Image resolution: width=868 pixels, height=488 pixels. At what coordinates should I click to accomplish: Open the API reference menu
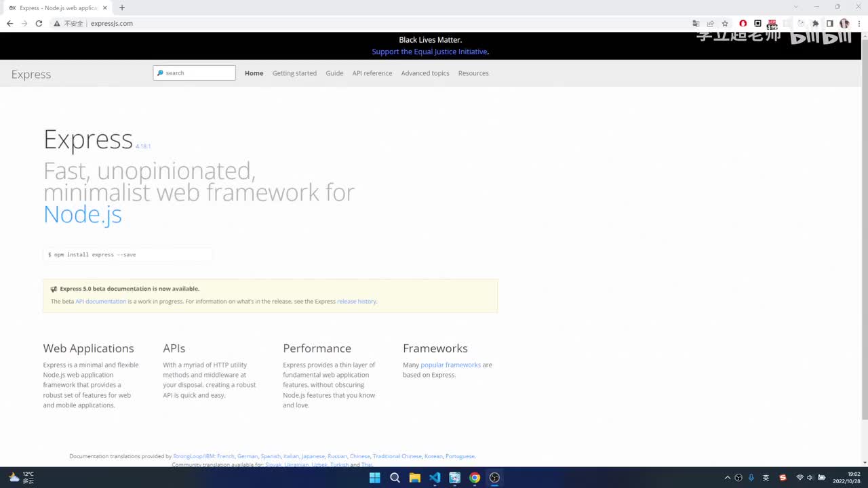(372, 73)
